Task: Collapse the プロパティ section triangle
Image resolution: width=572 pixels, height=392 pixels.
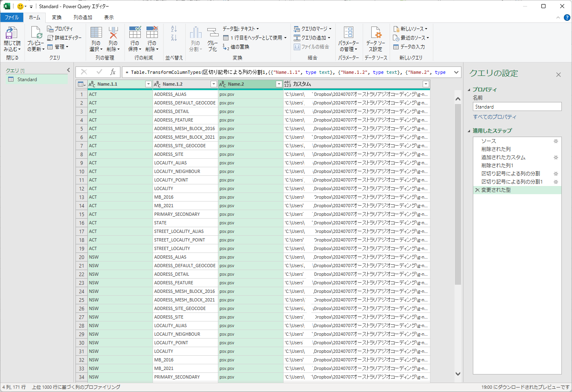Action: tap(469, 90)
